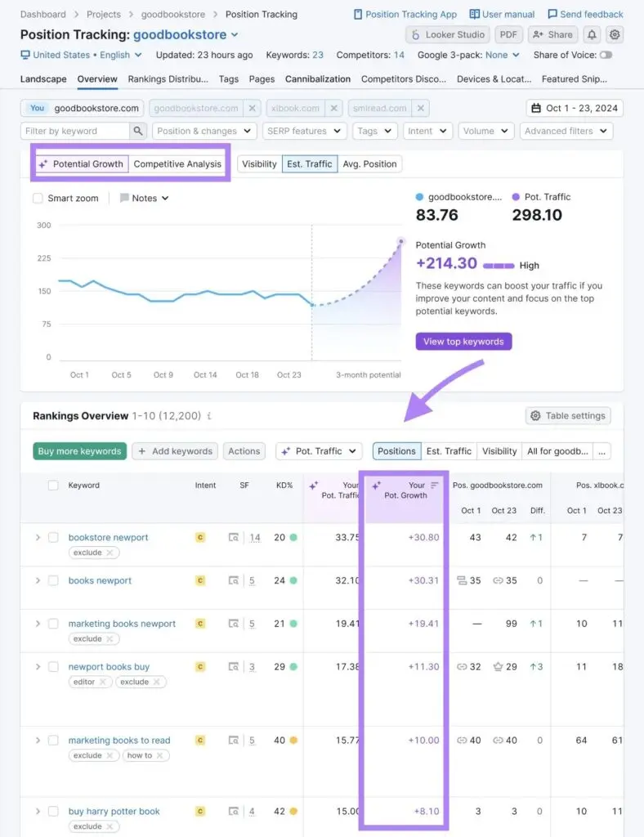The image size is (644, 837).
Task: Expand the bookstore newport row chevron
Action: tap(38, 538)
